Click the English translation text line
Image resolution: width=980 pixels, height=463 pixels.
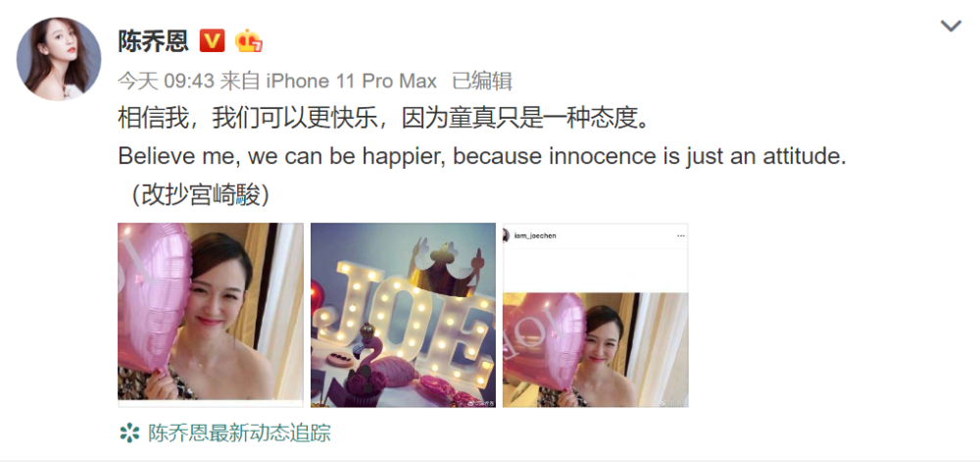pyautogui.click(x=482, y=157)
